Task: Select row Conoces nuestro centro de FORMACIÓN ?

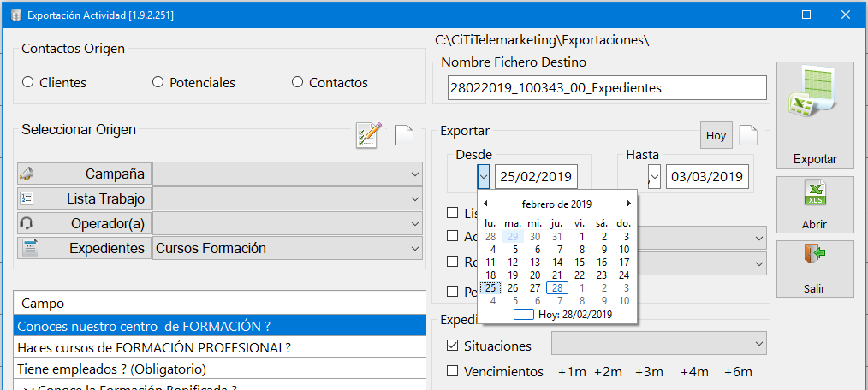Action: (220, 326)
